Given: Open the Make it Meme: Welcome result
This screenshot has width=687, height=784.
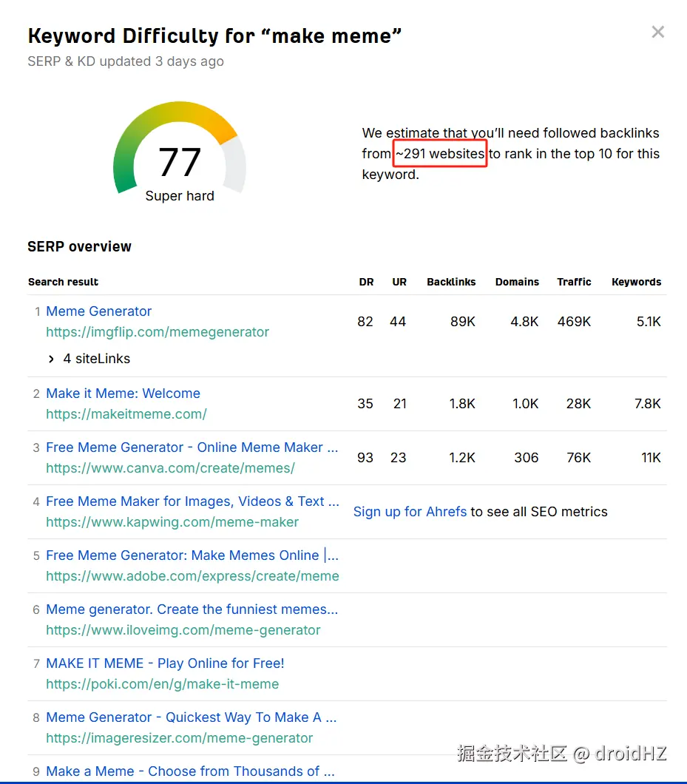Looking at the screenshot, I should coord(123,393).
